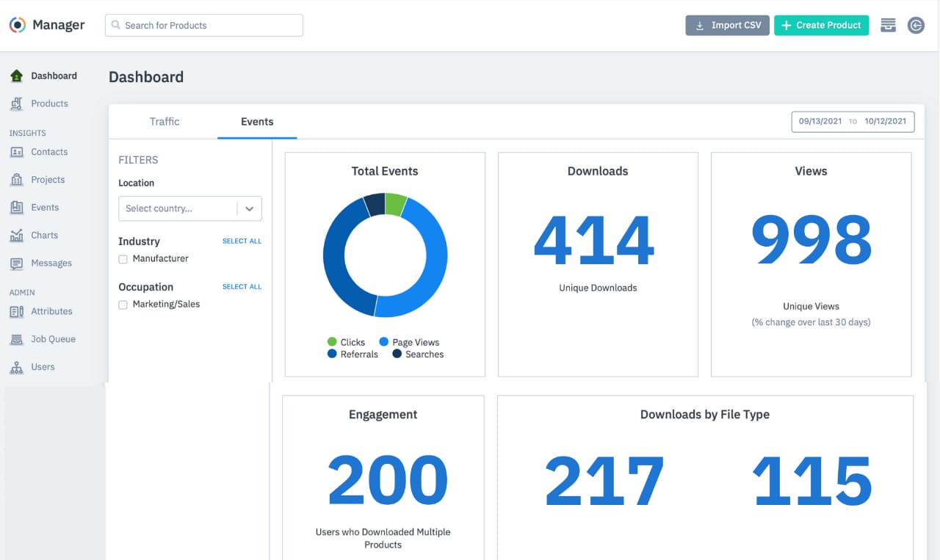Click the circular account icon top right

[916, 25]
